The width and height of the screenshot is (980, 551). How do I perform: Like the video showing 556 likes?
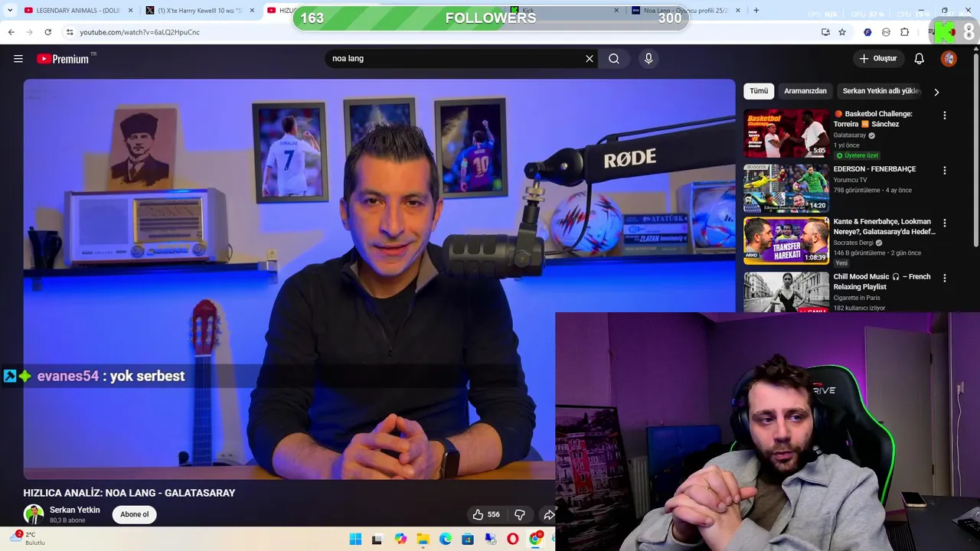(x=486, y=514)
